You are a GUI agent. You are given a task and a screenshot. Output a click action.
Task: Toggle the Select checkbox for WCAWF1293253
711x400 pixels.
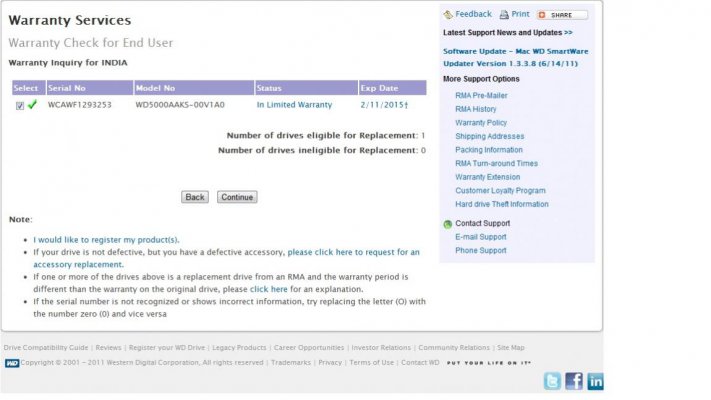pyautogui.click(x=19, y=106)
